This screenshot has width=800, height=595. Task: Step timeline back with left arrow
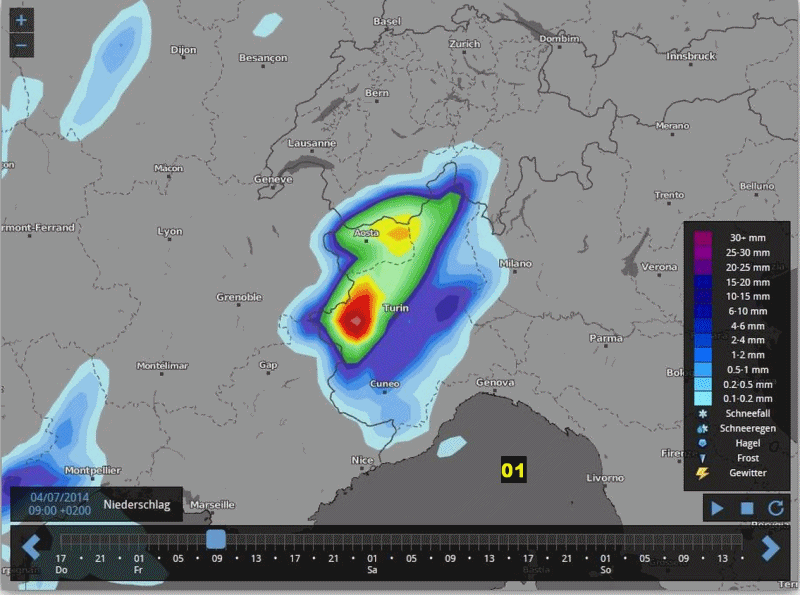tap(31, 548)
